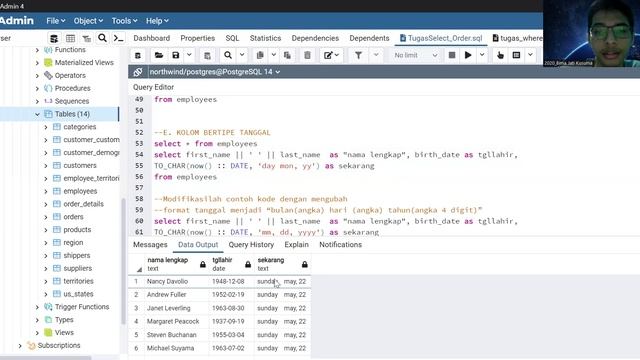Open the search objects magnifier icon
The height and width of the screenshot is (360, 640).
(x=102, y=38)
